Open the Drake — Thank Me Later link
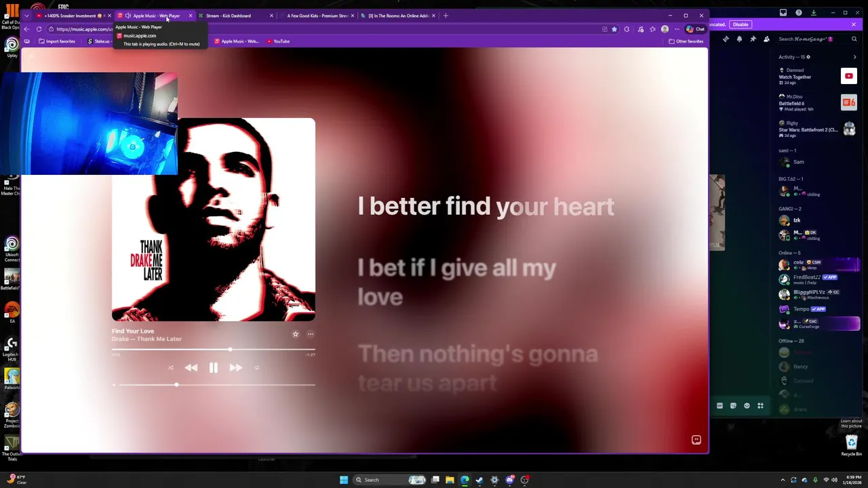This screenshot has height=488, width=868. (x=146, y=339)
